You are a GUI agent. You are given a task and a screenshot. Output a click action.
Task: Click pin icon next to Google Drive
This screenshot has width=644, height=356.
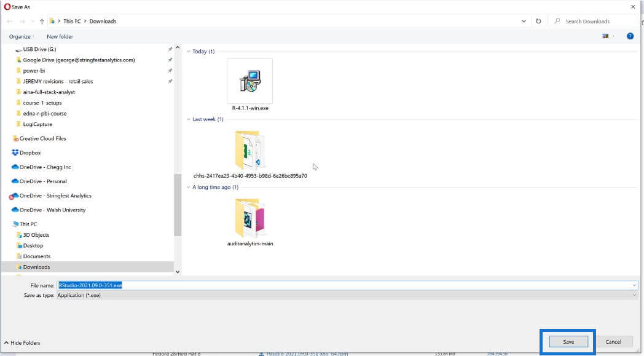tap(170, 60)
